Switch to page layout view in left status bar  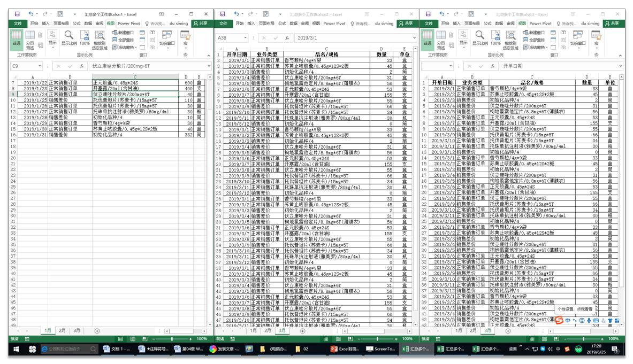point(132,339)
